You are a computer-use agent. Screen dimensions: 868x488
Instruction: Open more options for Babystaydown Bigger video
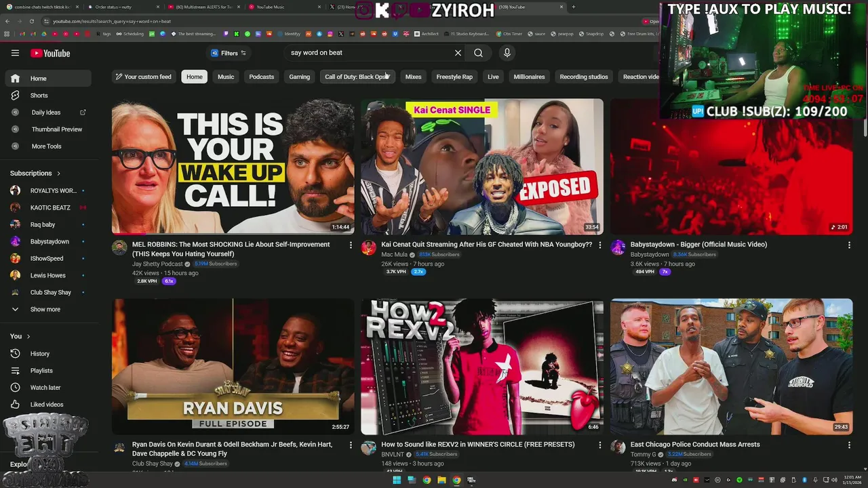point(849,245)
